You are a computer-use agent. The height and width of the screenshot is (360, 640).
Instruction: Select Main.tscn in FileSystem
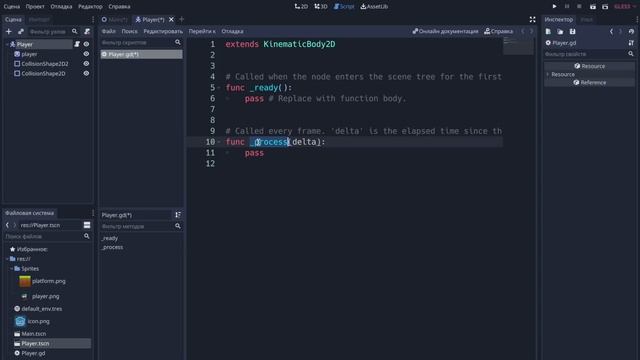pyautogui.click(x=33, y=334)
